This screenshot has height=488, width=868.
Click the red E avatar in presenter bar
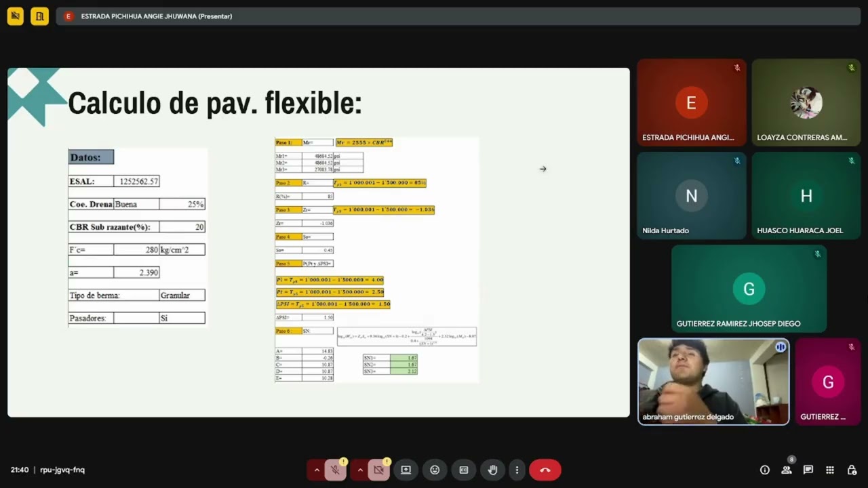click(68, 16)
